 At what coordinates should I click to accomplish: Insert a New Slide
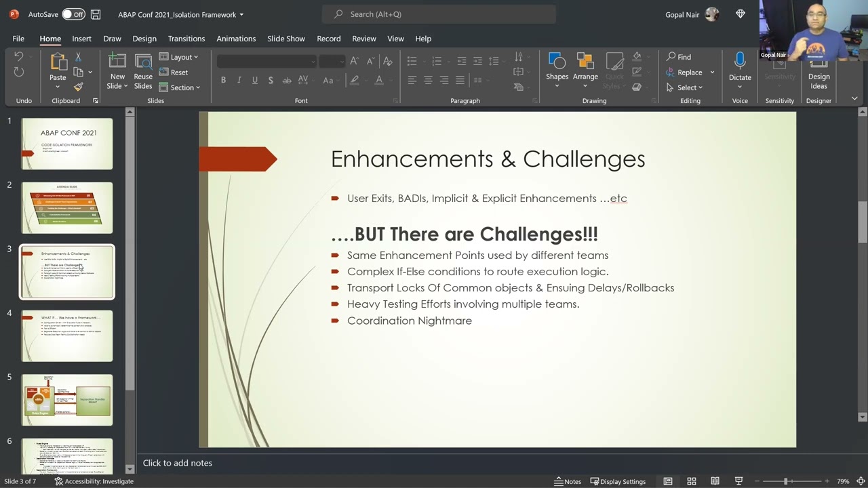click(x=117, y=71)
